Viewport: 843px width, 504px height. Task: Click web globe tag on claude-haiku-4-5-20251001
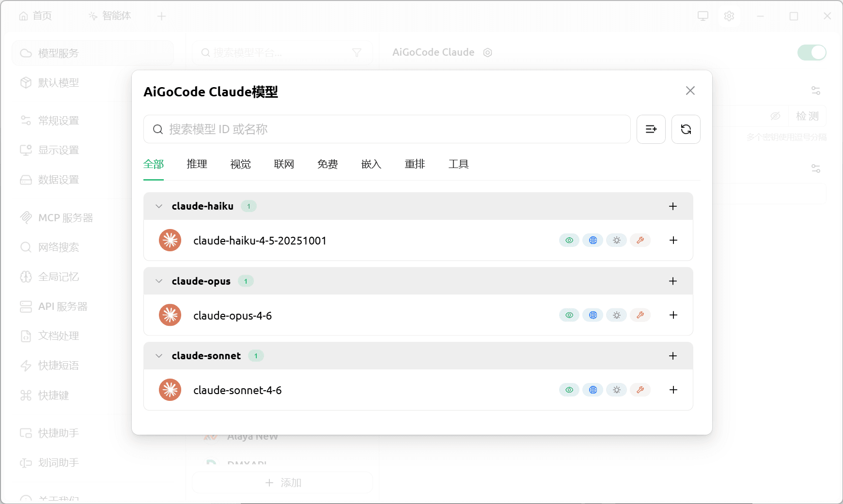[593, 240]
